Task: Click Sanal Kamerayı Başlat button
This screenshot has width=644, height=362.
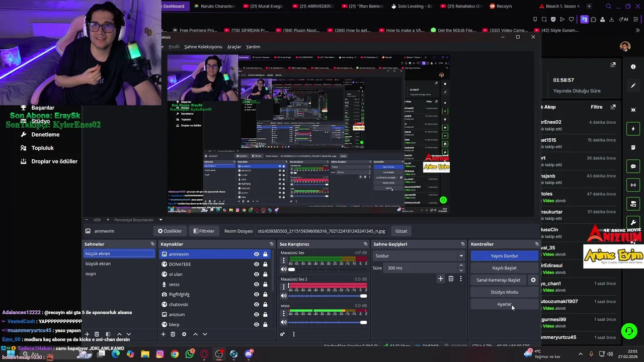Action: coord(499,280)
